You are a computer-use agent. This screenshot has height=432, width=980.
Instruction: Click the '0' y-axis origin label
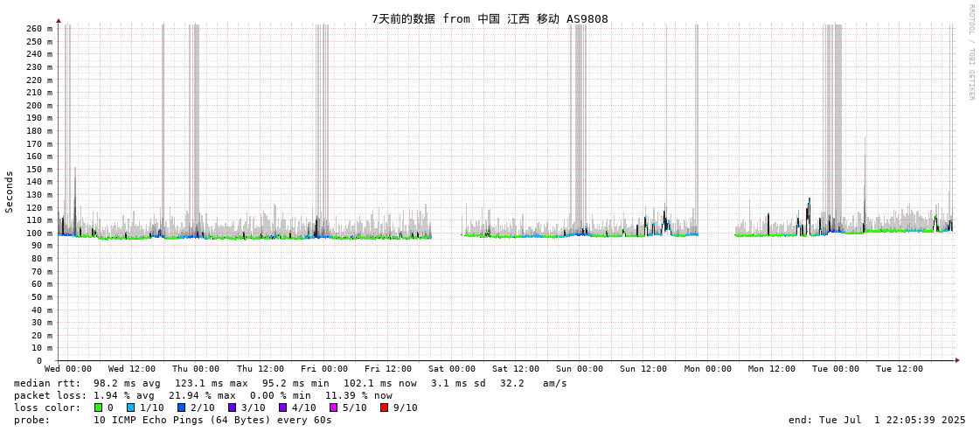pyautogui.click(x=38, y=361)
